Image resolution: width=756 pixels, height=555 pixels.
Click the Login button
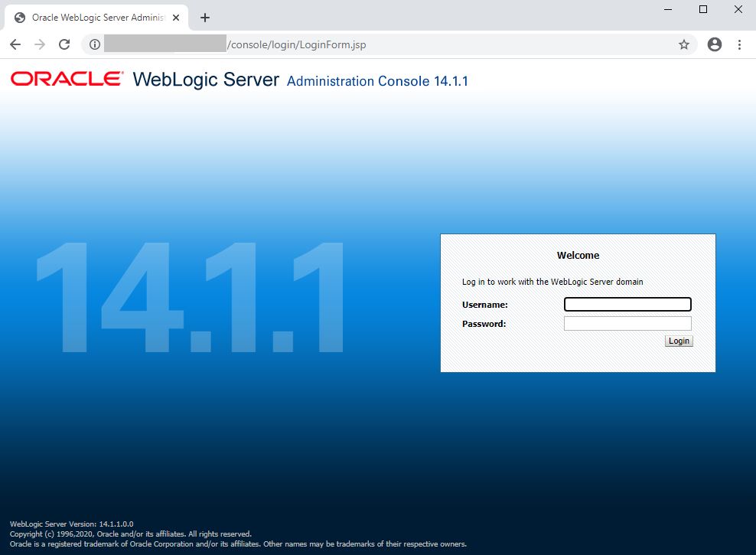(679, 341)
